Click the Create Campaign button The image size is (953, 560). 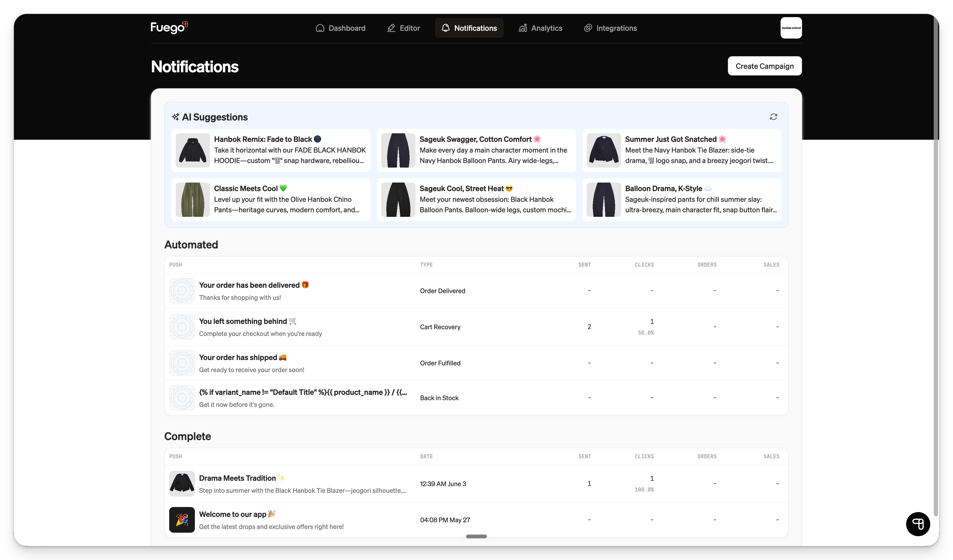click(x=764, y=66)
